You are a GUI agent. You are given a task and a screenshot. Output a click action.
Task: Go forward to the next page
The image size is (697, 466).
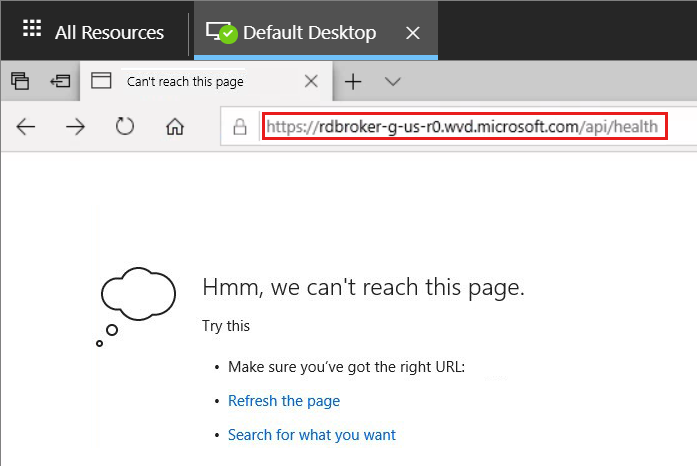[x=75, y=127]
